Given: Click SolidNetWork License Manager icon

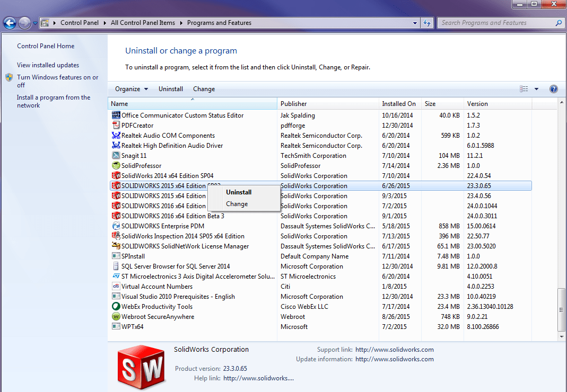Looking at the screenshot, I should coord(116,246).
